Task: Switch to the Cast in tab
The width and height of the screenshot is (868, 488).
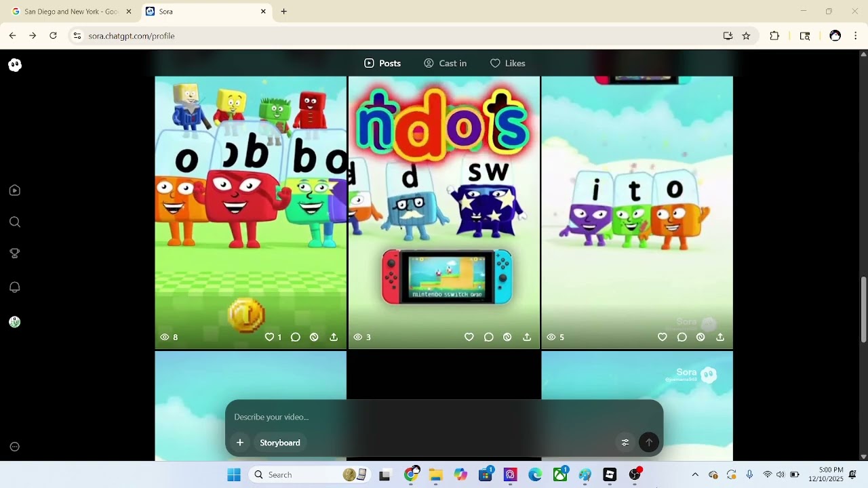Action: pyautogui.click(x=446, y=63)
